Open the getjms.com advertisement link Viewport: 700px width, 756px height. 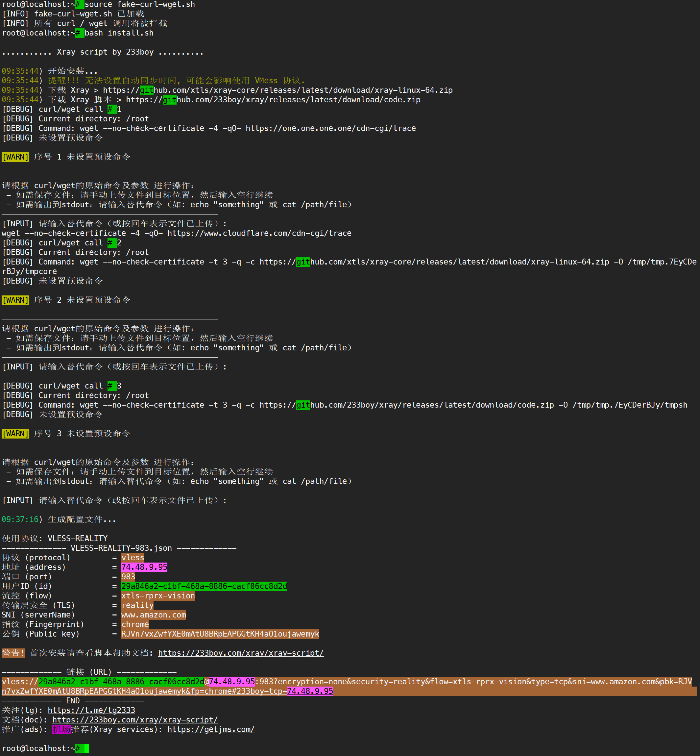(x=211, y=729)
